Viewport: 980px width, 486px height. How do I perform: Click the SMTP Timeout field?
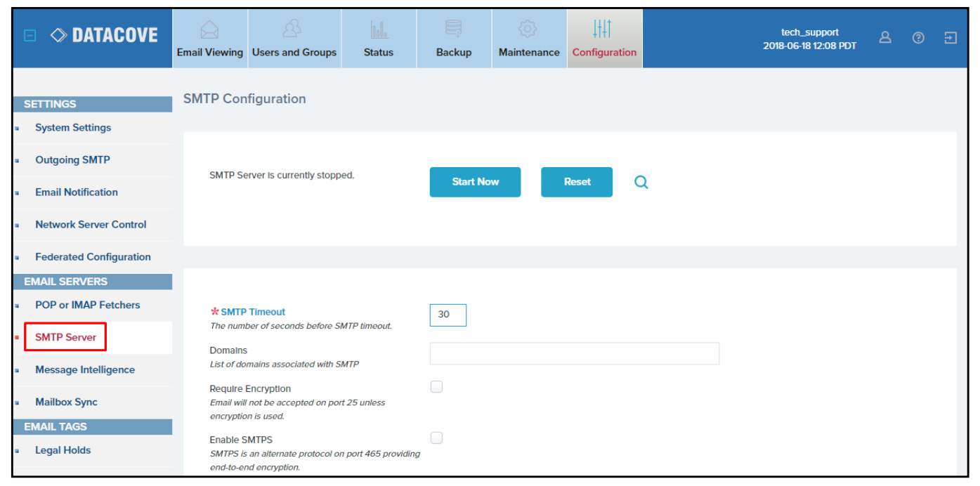[447, 315]
